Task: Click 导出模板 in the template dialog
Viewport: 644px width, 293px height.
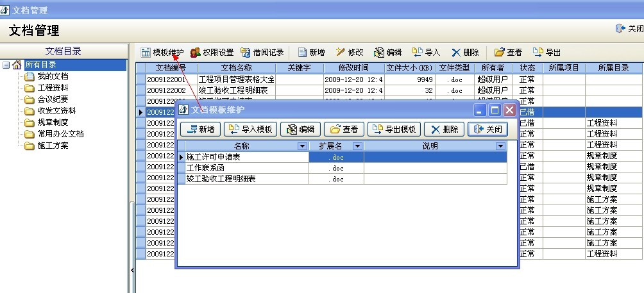Action: [394, 129]
